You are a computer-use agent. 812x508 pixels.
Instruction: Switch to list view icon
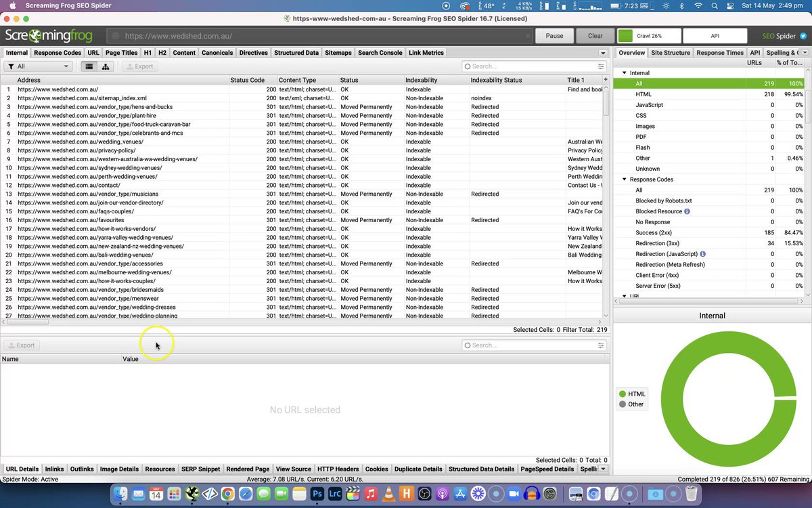[89, 66]
